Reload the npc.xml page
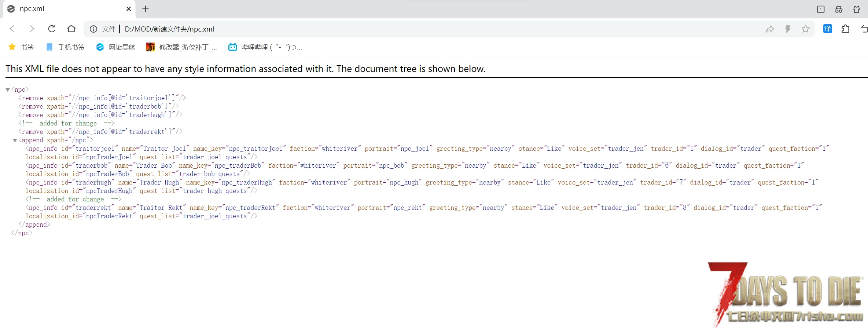 52,29
